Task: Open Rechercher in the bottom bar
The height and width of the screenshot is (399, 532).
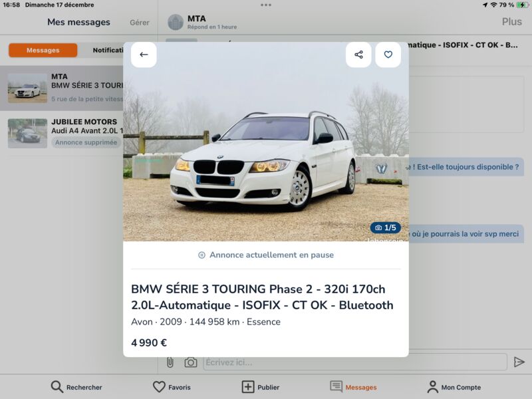Action: pyautogui.click(x=76, y=387)
